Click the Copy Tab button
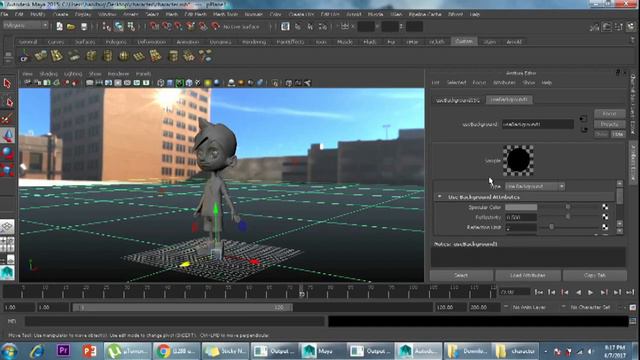This screenshot has height=360, width=640. (595, 276)
